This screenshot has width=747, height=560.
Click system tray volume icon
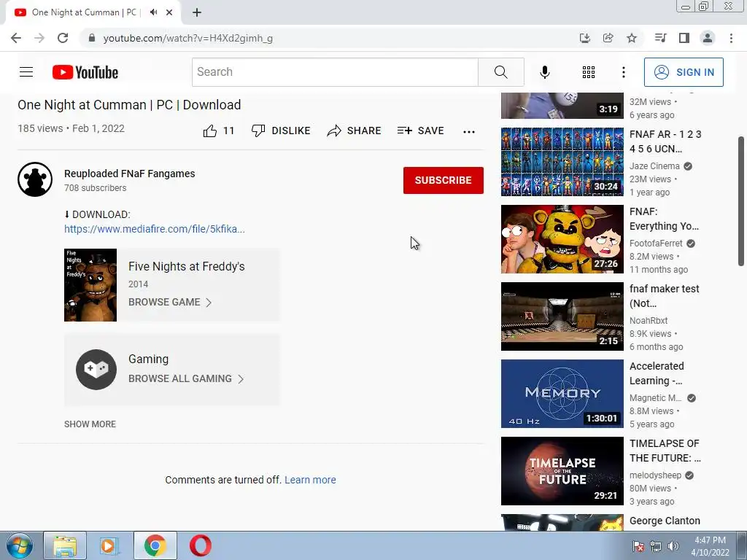673,546
